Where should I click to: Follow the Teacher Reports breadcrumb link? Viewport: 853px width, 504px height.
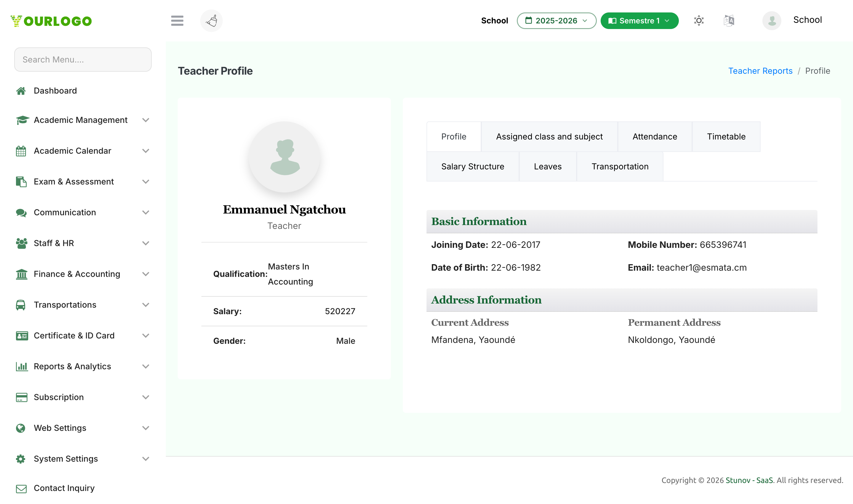(760, 71)
